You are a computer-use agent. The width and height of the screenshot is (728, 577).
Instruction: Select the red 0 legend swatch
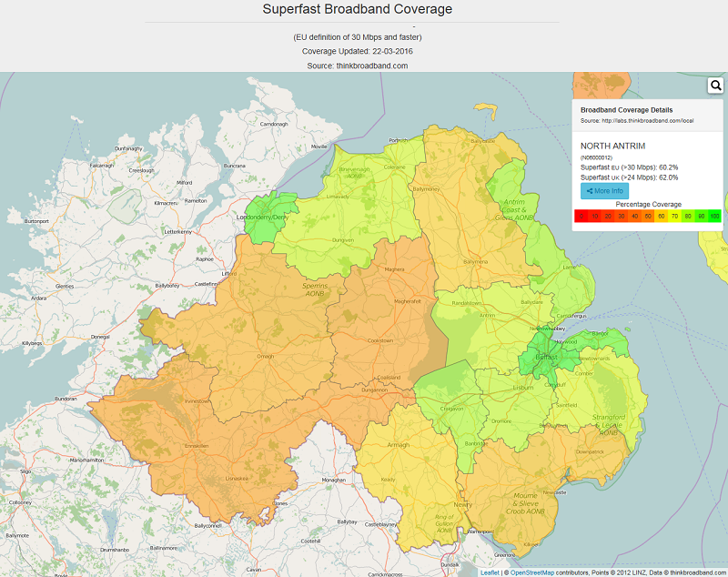pyautogui.click(x=581, y=217)
